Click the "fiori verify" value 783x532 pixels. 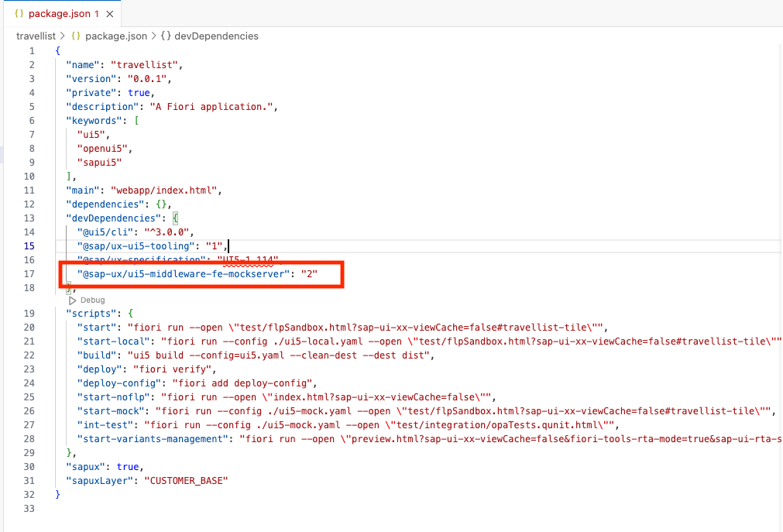point(172,369)
